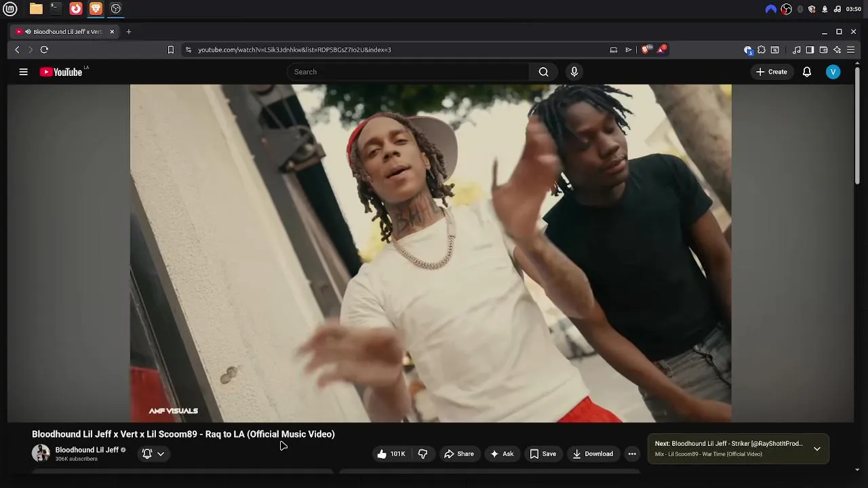Image resolution: width=868 pixels, height=488 pixels.
Task: Open the YouTube guide hamburger menu
Action: click(24, 72)
